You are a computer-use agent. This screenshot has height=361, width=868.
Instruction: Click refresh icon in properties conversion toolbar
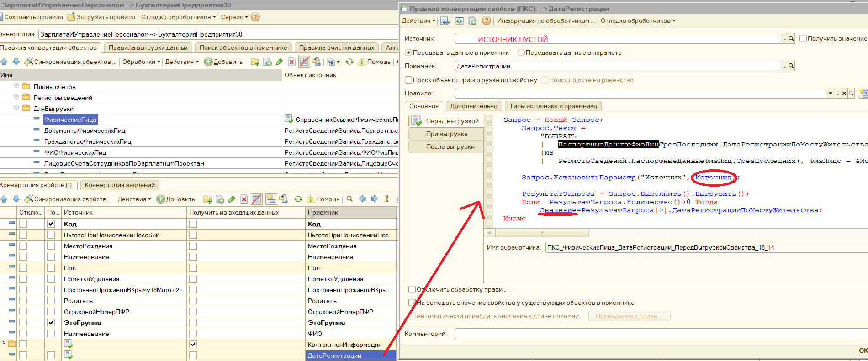pyautogui.click(x=298, y=199)
